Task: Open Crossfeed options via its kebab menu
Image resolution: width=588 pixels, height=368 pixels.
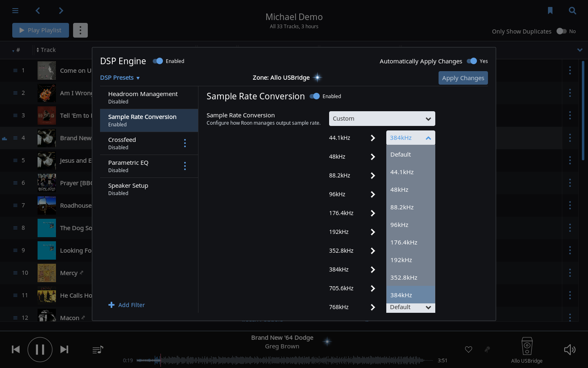Action: [x=185, y=143]
